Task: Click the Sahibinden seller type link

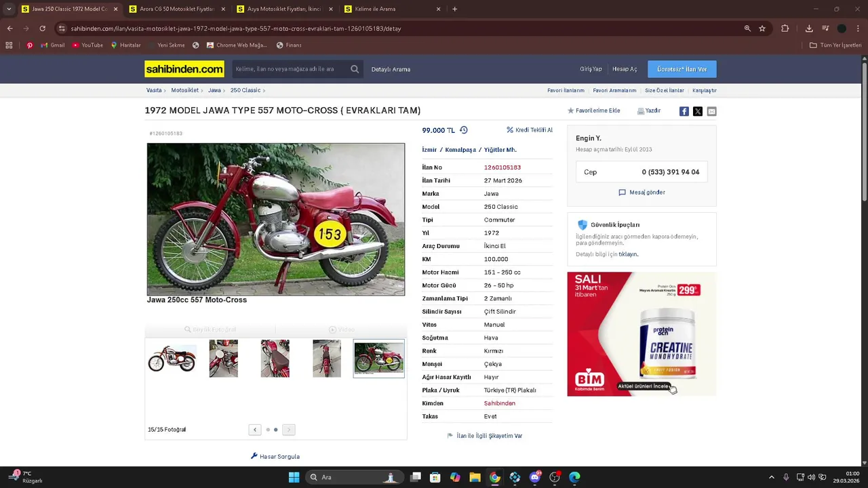Action: pyautogui.click(x=500, y=403)
